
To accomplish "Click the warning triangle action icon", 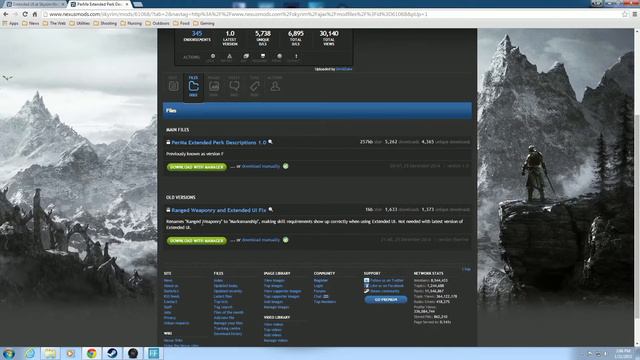I will coord(229,56).
